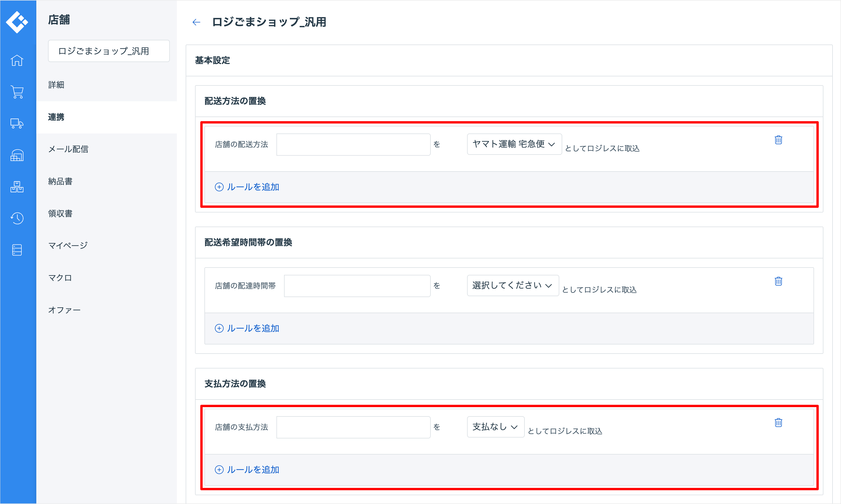Open the 納品書 menu item

tap(60, 181)
